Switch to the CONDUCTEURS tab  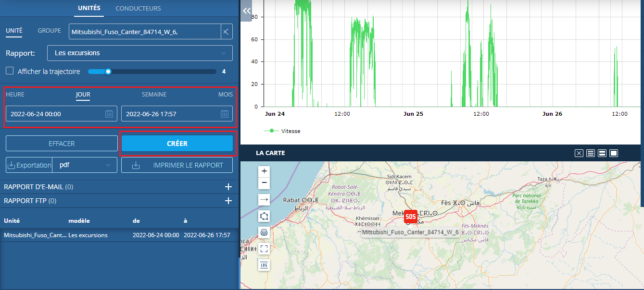(x=138, y=8)
